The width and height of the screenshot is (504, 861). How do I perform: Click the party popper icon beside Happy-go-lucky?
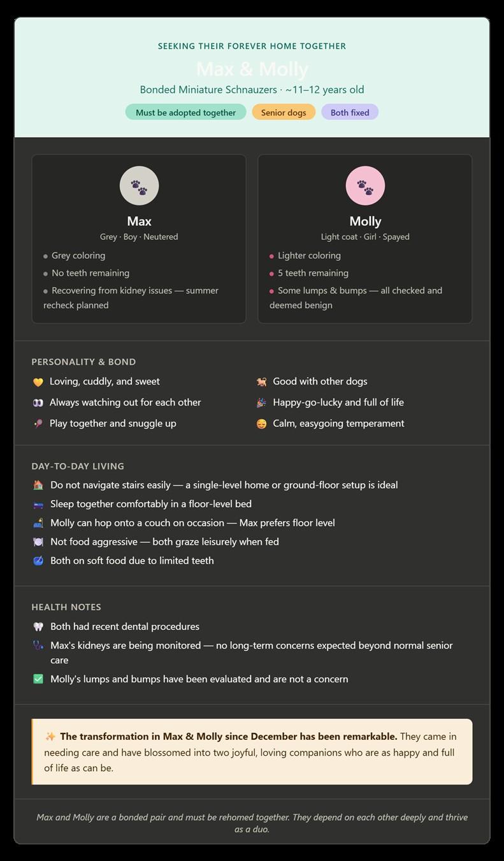point(261,403)
